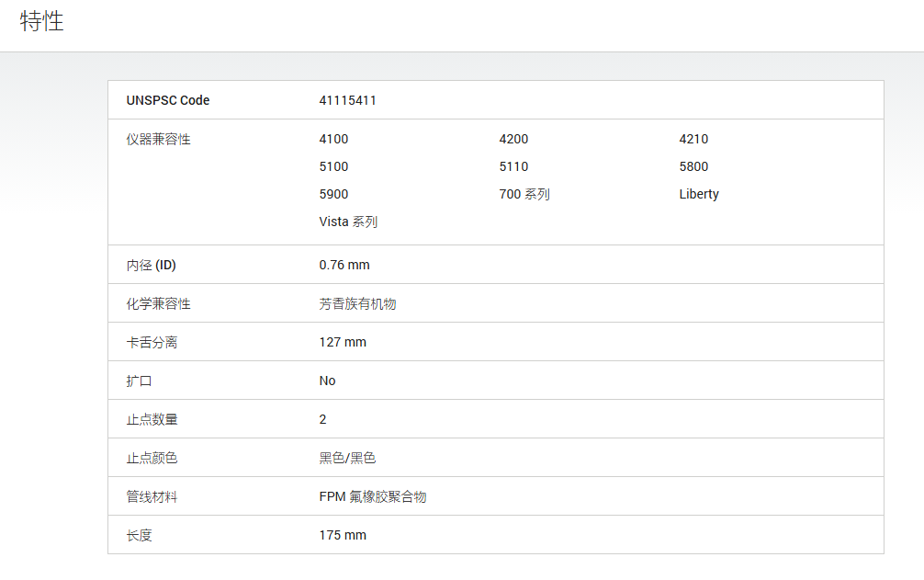Image resolution: width=924 pixels, height=580 pixels.
Task: Click the 止点数量 label
Action: [152, 420]
